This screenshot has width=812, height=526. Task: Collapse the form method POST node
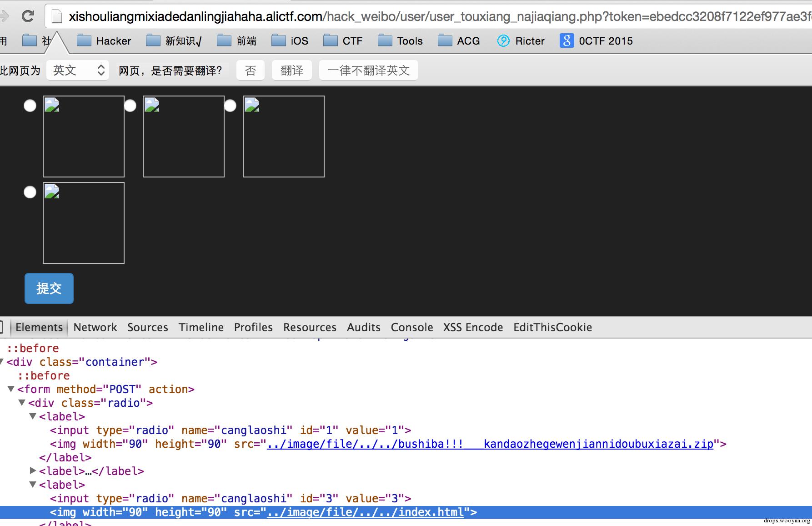[11, 389]
